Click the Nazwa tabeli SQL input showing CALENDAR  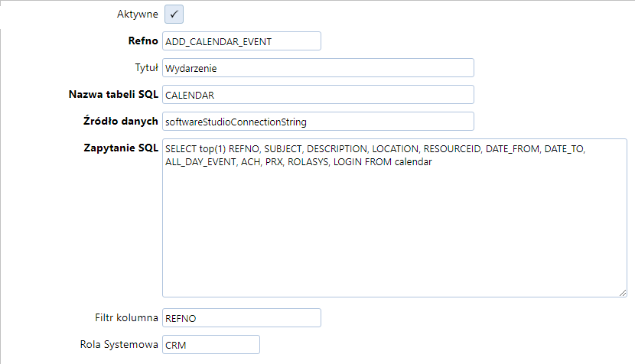coord(318,94)
